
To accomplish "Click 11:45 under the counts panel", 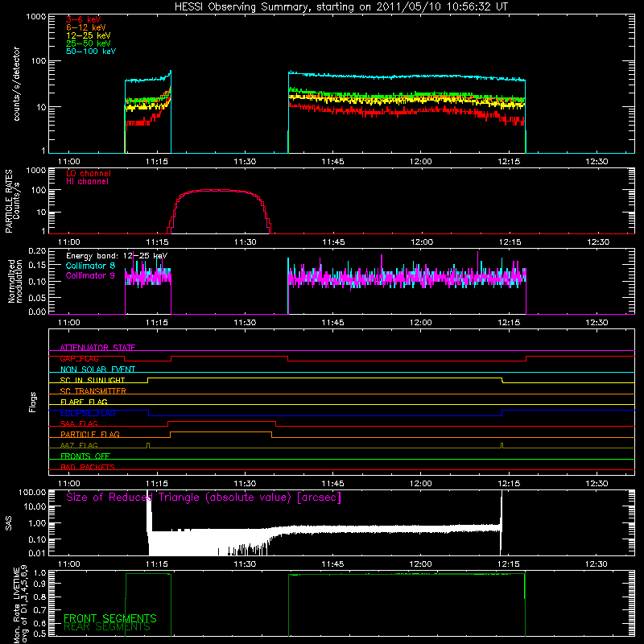I will click(x=332, y=162).
